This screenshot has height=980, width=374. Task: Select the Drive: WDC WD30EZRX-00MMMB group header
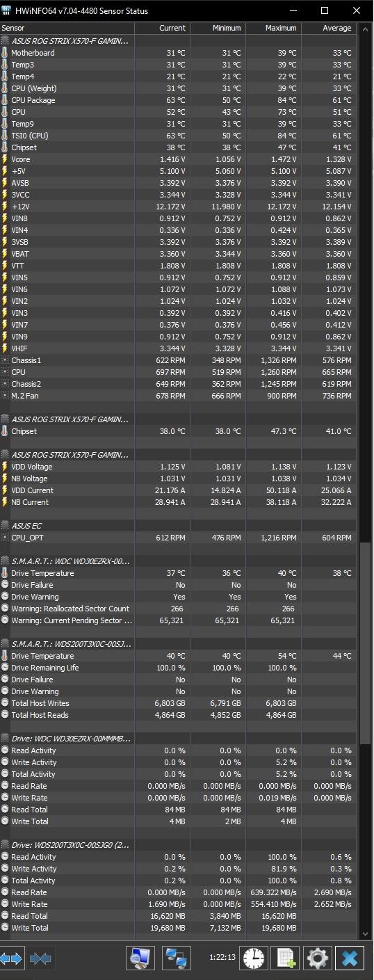178,739
